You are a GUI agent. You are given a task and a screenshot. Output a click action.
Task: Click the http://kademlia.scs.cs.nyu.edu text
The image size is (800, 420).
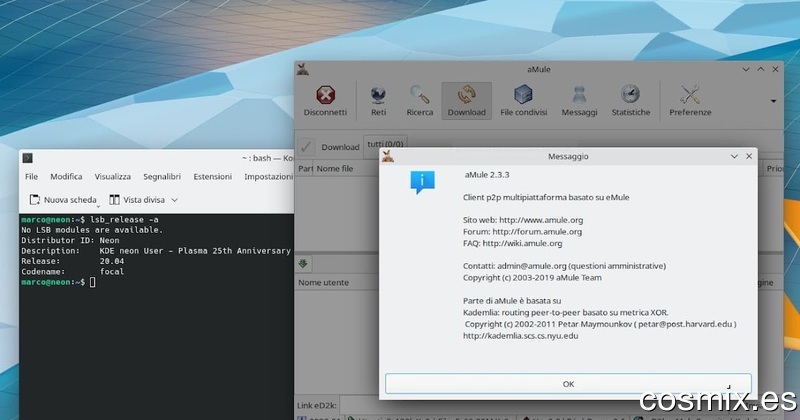click(520, 336)
